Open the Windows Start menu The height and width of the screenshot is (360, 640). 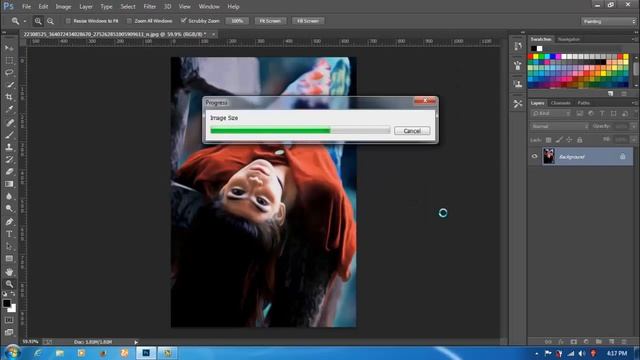(12, 353)
